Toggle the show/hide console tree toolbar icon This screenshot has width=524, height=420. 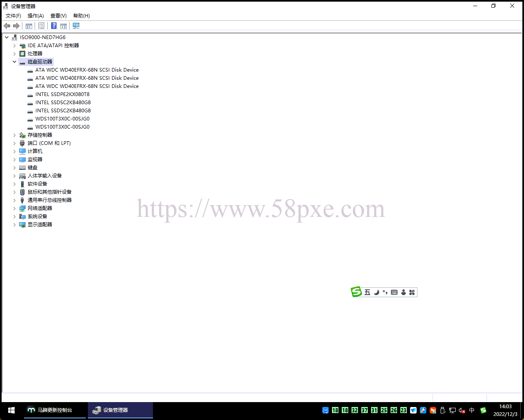click(x=29, y=26)
